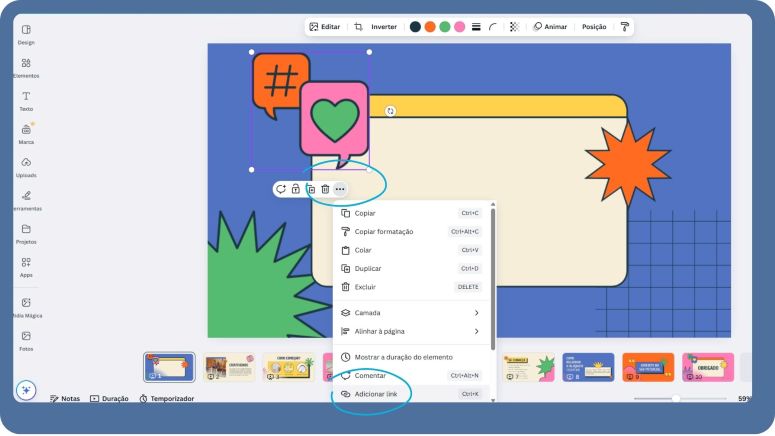Image resolution: width=775 pixels, height=436 pixels.
Task: Click the trash icon in floating toolbar
Action: coord(325,189)
